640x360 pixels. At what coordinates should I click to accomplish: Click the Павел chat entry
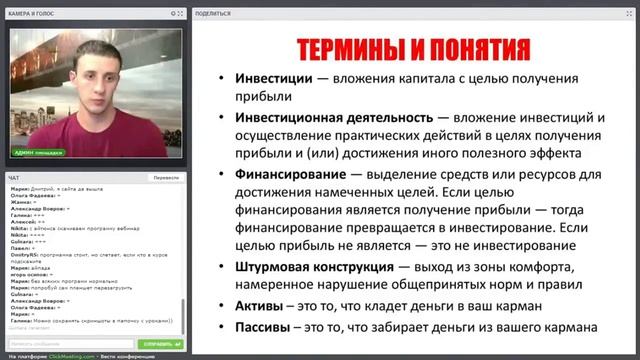[23, 248]
